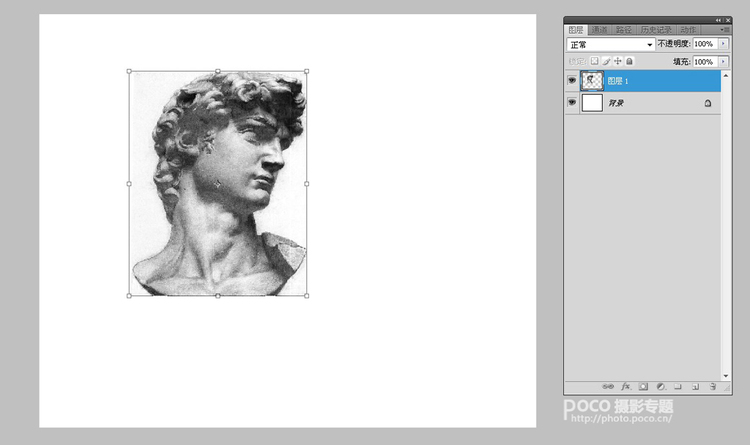Image resolution: width=750 pixels, height=445 pixels.
Task: Open the 正常 blend mode dropdown
Action: point(611,44)
